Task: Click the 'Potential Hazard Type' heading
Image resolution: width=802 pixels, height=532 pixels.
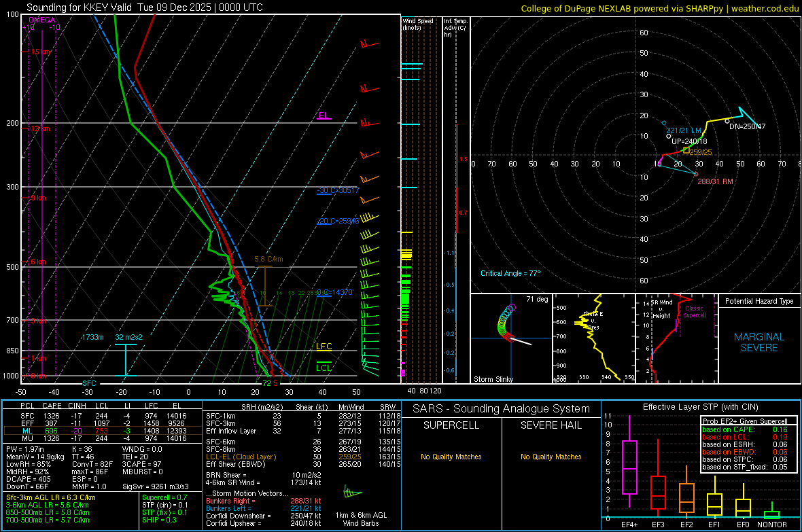Action: [759, 301]
